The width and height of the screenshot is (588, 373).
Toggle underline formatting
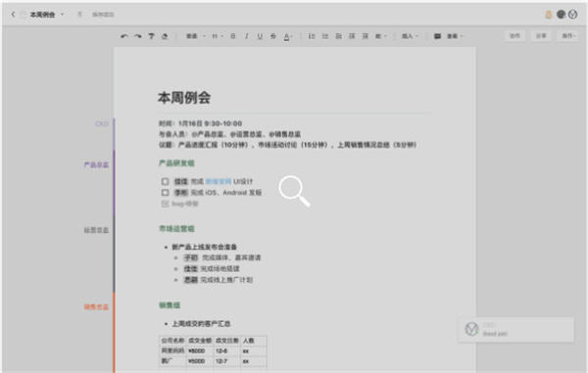tap(260, 36)
